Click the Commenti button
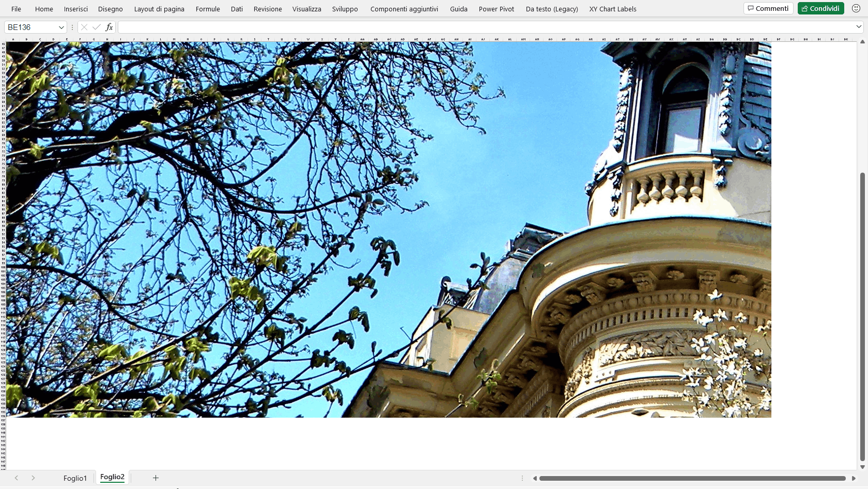 tap(768, 8)
